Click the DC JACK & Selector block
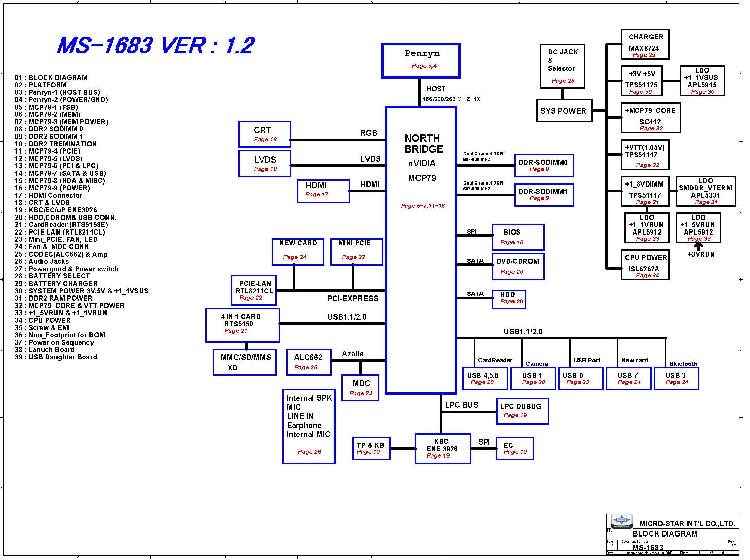This screenshot has height=560, width=750. coord(562,66)
